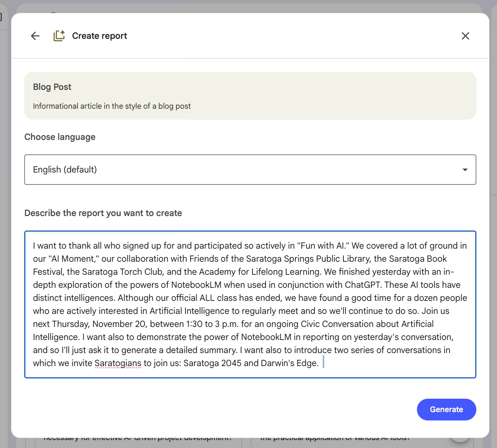The image size is (497, 448).
Task: Close the Create report dialog
Action: [465, 36]
